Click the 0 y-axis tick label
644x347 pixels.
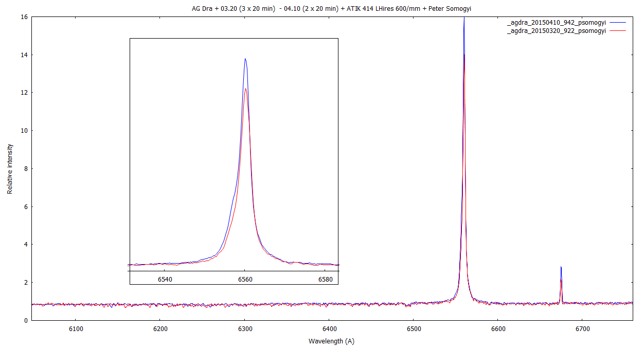click(x=25, y=320)
